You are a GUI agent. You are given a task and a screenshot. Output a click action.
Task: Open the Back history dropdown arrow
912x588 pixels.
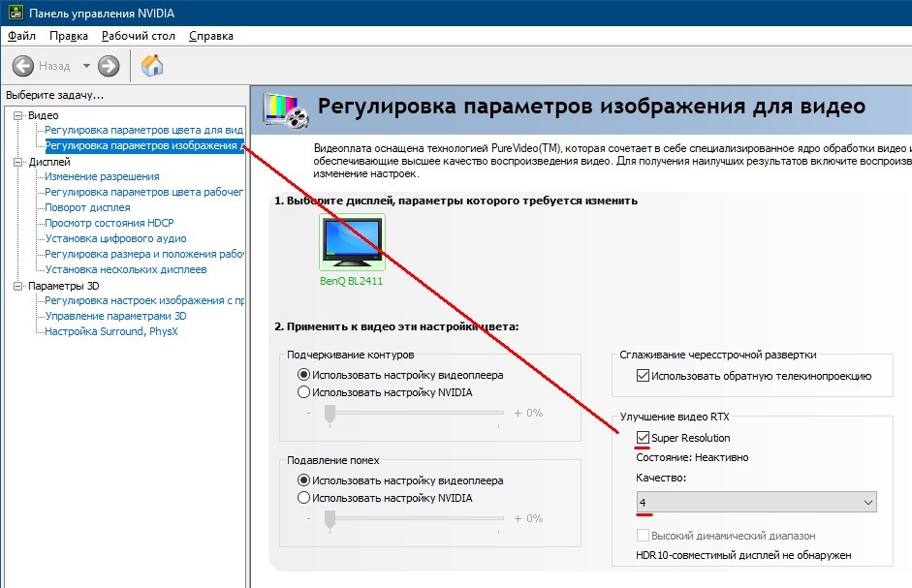(x=86, y=66)
